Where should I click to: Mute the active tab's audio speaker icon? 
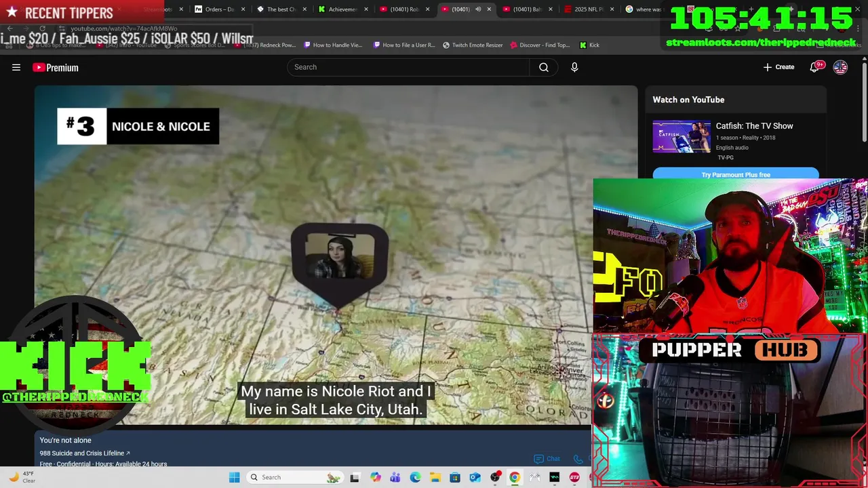click(478, 9)
